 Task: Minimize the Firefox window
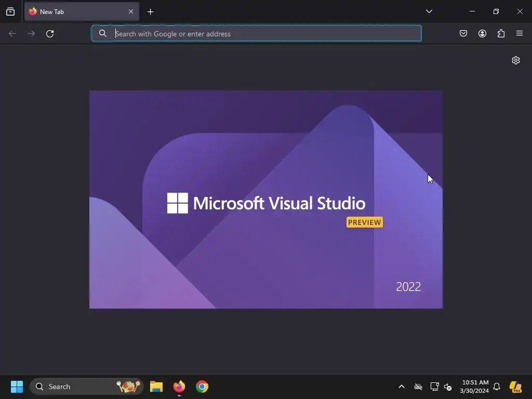(x=472, y=11)
